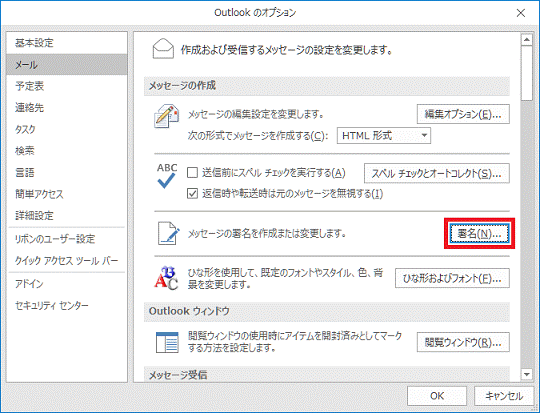Open the HTML 形式 message format dropdown
The image size is (540, 413).
[384, 135]
